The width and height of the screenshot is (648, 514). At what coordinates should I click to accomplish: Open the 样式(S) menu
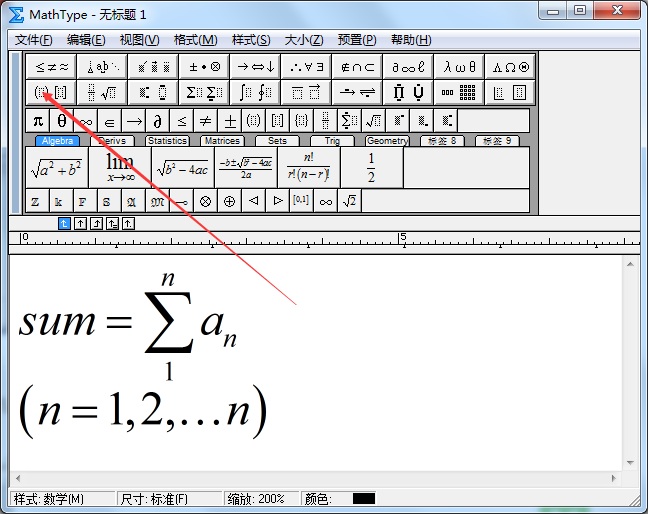[251, 40]
